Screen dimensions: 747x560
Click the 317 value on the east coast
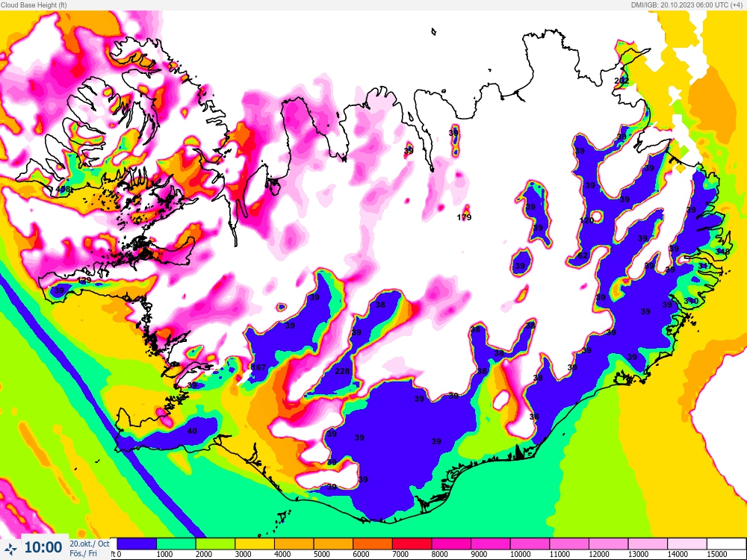point(705,266)
